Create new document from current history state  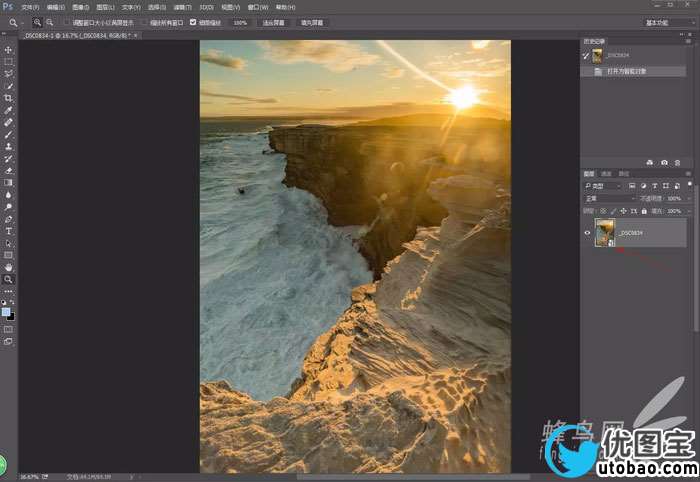[650, 162]
